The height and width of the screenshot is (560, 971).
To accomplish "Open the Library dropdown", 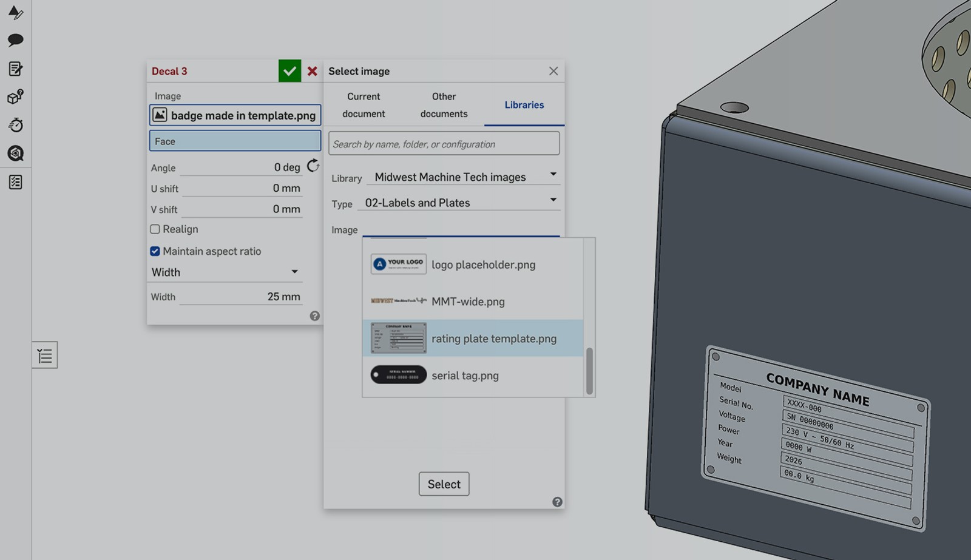I will 463,177.
